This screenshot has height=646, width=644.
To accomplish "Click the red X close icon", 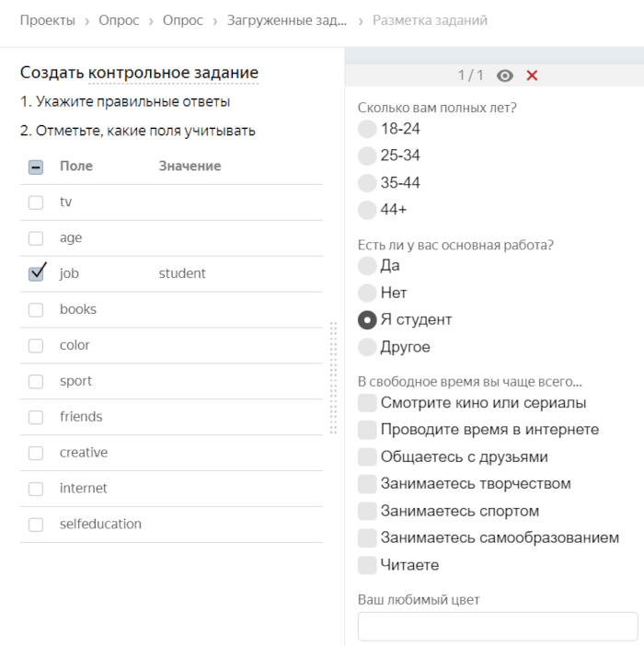I will (532, 75).
